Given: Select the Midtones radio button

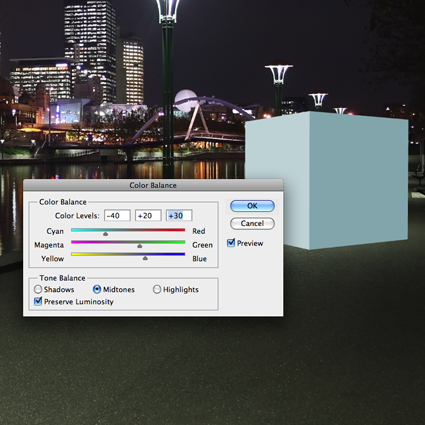Looking at the screenshot, I should click(x=97, y=289).
